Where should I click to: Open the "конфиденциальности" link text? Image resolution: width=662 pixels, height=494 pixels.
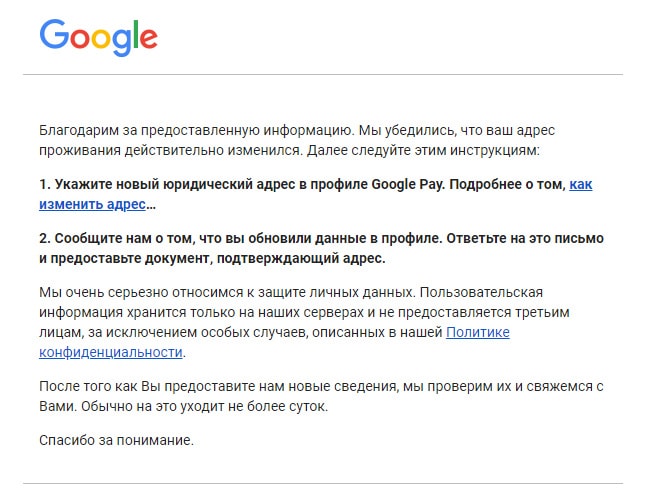pos(111,352)
